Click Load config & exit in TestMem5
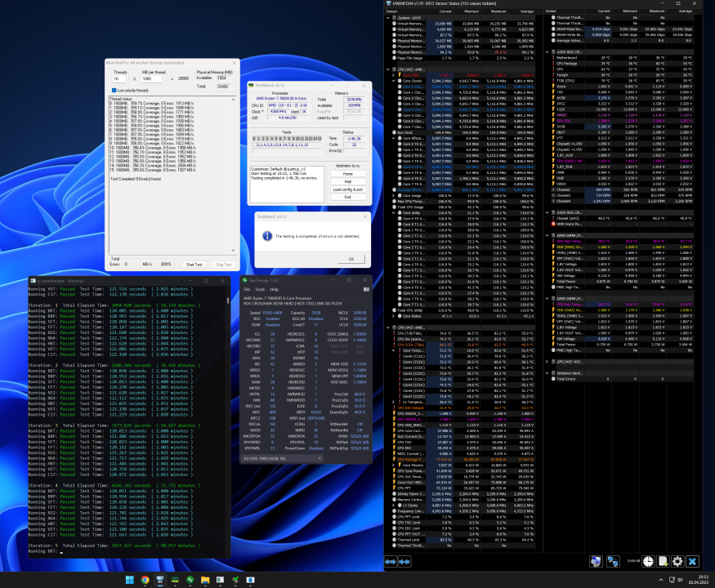Viewport: 715px width, 588px height. click(348, 189)
